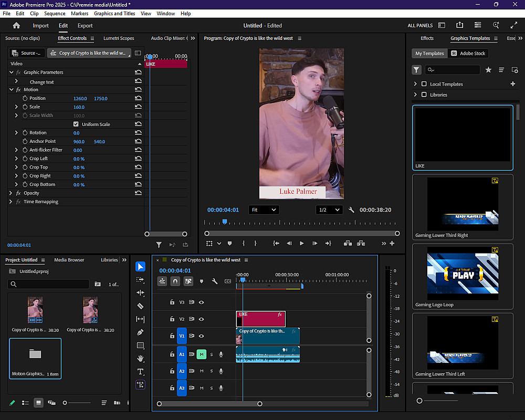Screen dimensions: 525x420
Task: Hide track V2 with eye icon
Action: [x=201, y=319]
